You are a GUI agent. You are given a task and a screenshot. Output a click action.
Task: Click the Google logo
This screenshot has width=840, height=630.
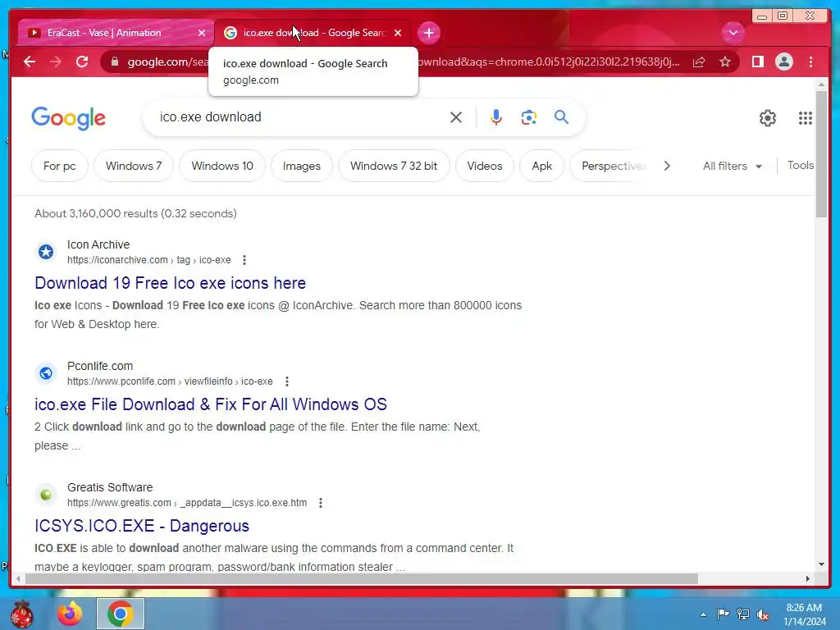(x=69, y=118)
